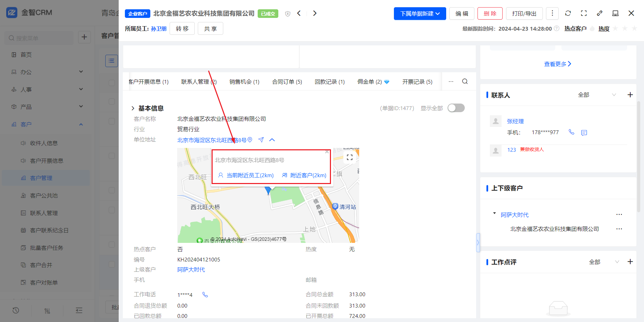Send SMS to contact 张经理

584,132
